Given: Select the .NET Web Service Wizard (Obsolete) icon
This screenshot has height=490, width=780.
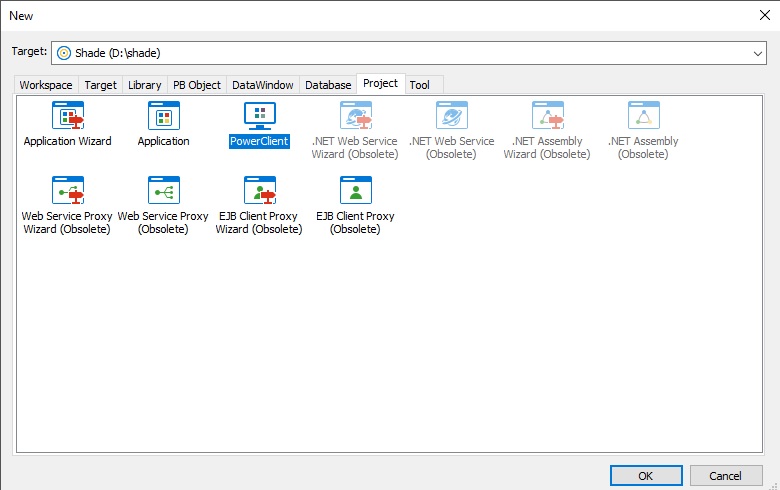Looking at the screenshot, I should (356, 115).
